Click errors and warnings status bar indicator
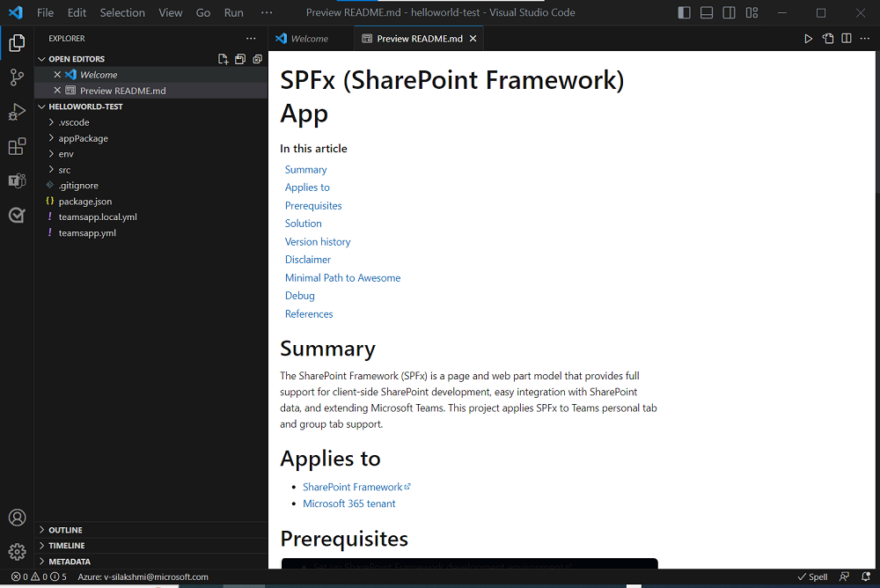The height and width of the screenshot is (588, 880). 39,577
